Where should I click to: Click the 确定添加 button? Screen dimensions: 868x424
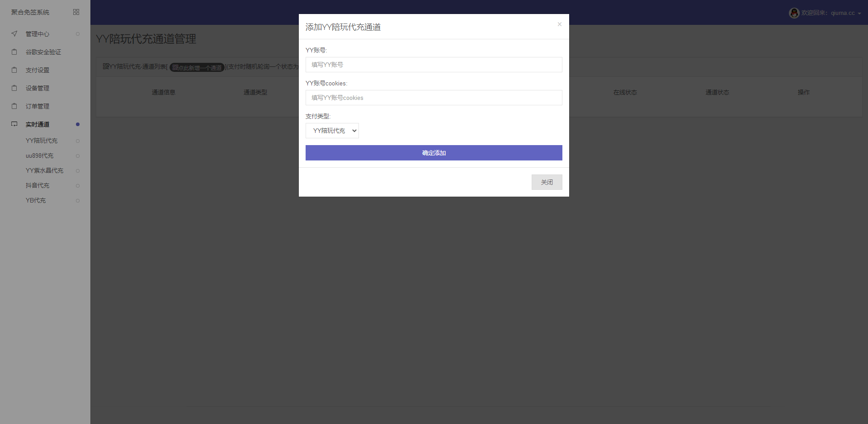click(x=434, y=153)
